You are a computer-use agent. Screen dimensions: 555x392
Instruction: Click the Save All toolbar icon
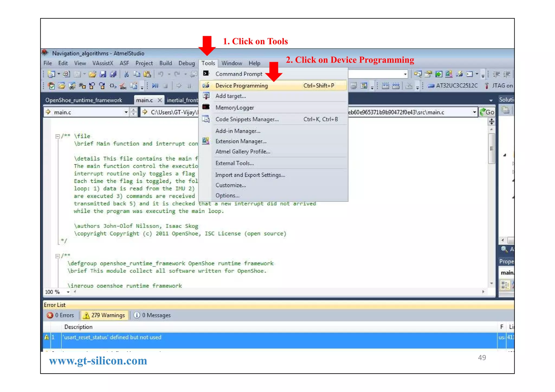click(113, 74)
